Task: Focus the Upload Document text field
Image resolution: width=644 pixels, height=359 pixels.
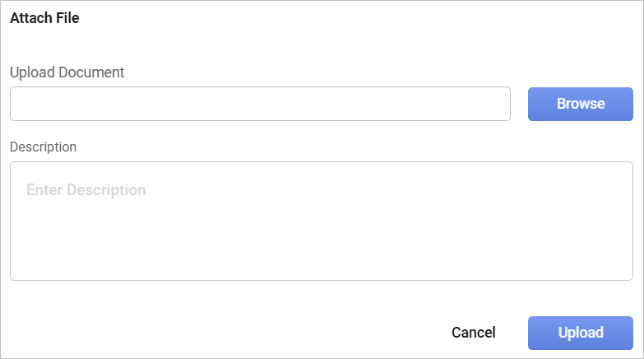Action: 260,104
